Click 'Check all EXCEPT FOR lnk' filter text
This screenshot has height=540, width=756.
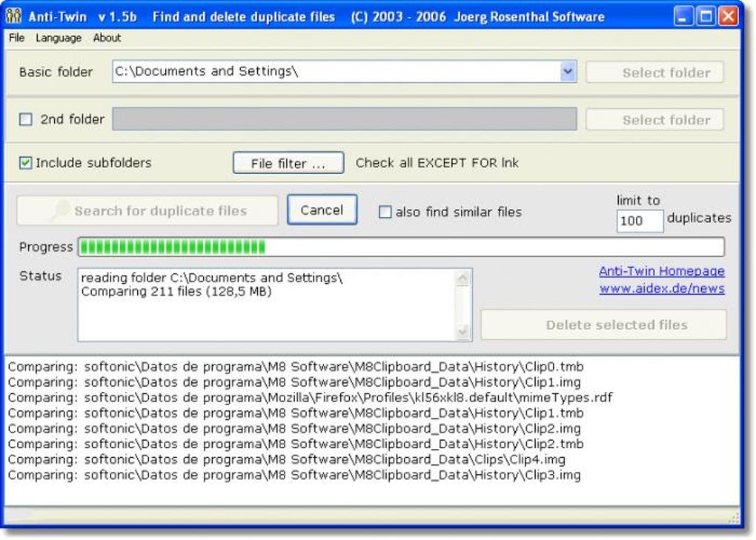437,163
